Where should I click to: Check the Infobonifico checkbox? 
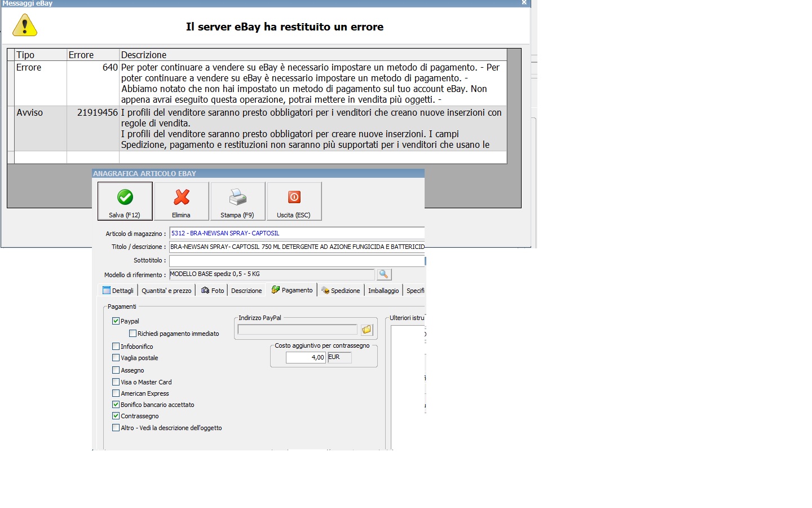click(116, 346)
